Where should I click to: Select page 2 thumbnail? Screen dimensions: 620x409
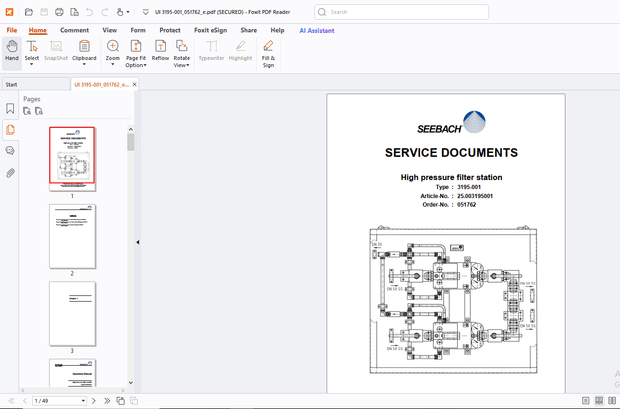[72, 236]
